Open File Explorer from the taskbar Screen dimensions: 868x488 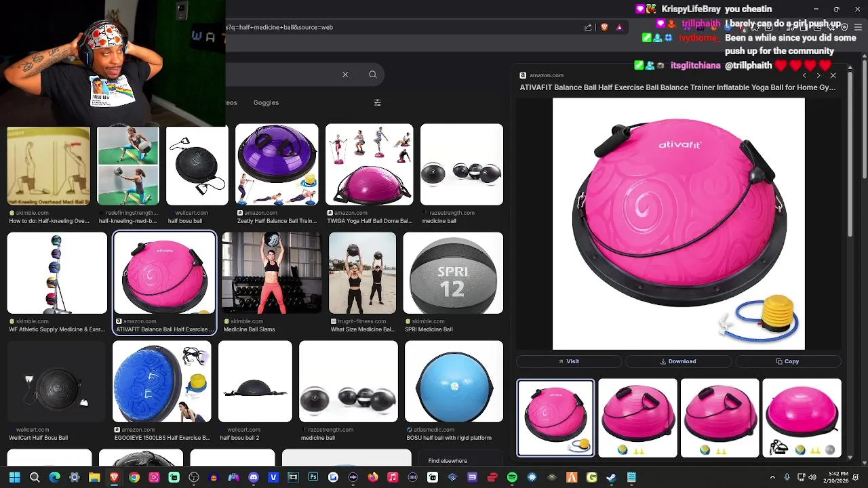(94, 478)
